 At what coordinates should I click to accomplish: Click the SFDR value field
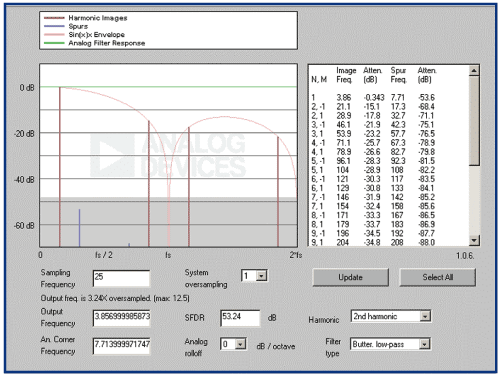coord(240,318)
